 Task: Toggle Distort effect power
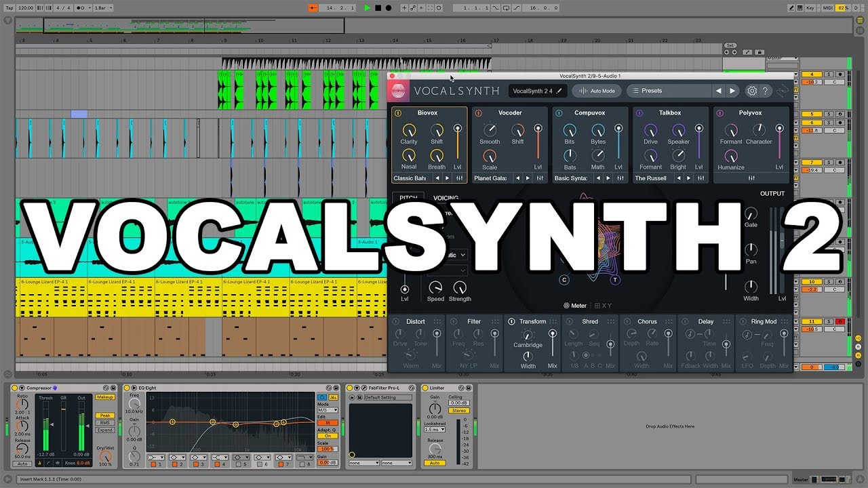tap(397, 321)
